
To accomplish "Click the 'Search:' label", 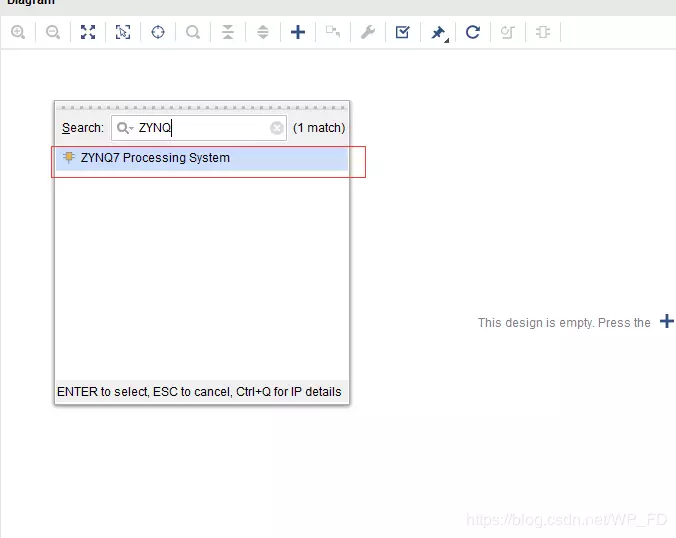I will pyautogui.click(x=83, y=128).
